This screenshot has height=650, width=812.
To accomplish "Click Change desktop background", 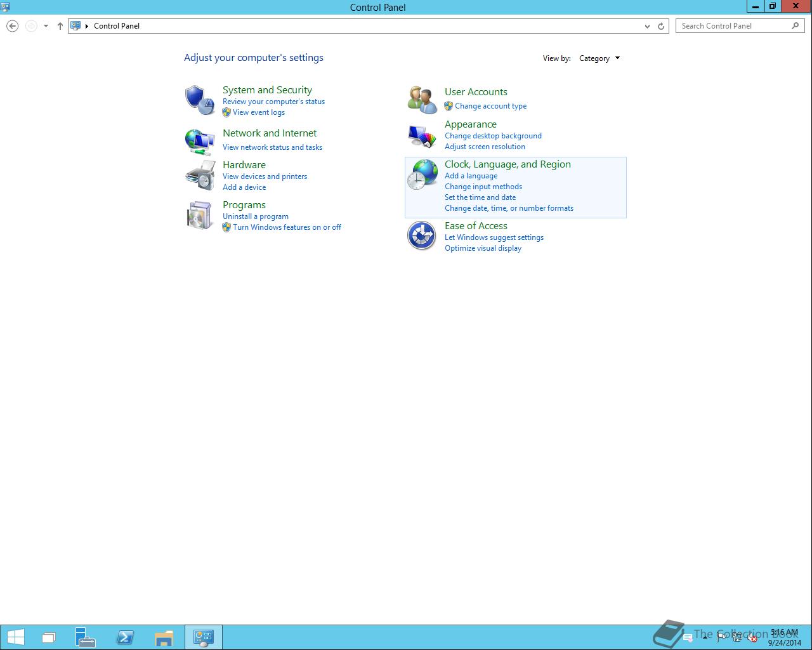I will 493,136.
